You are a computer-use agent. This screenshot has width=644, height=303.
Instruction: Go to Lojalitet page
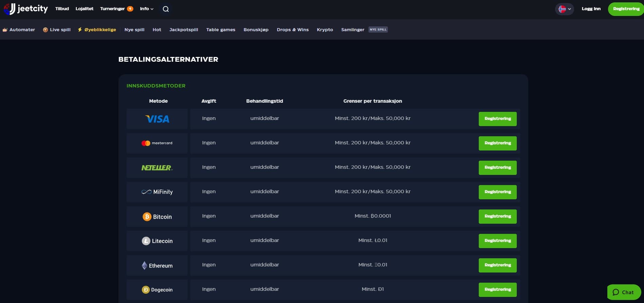84,9
